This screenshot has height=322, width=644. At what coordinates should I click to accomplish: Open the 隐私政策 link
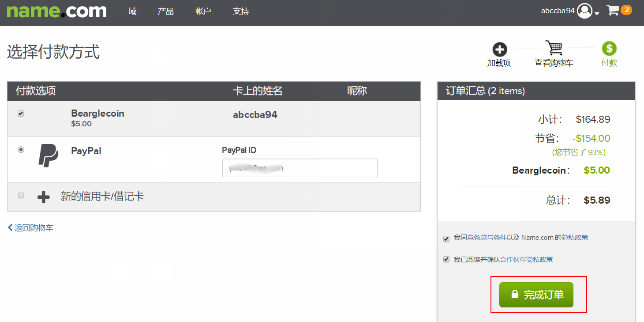click(575, 237)
